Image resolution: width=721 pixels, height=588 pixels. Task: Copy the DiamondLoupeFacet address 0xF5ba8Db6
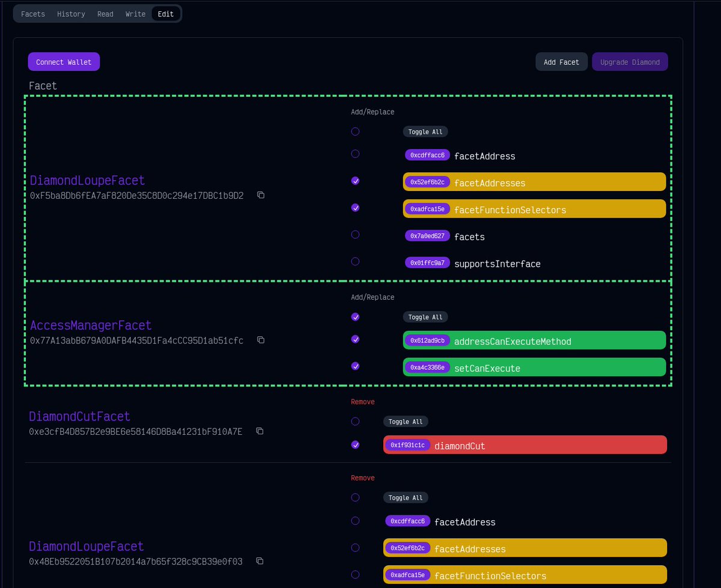[260, 195]
